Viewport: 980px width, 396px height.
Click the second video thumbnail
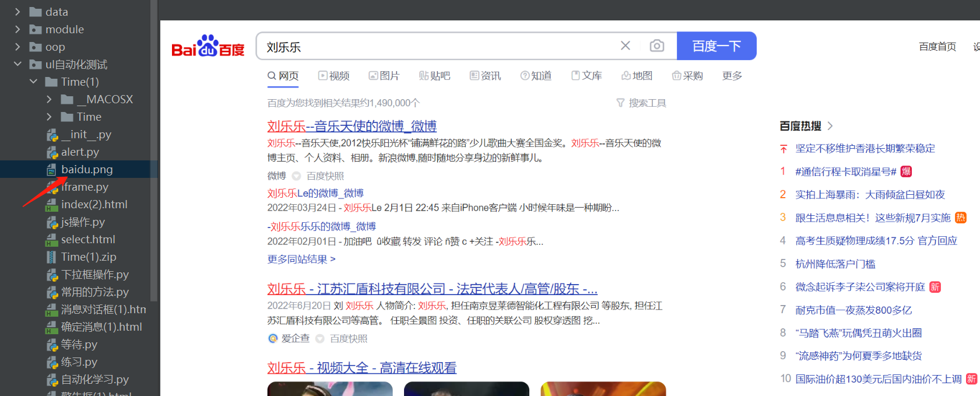(x=466, y=389)
